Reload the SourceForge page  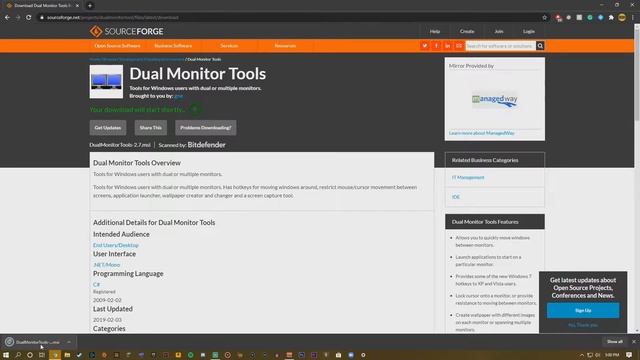pyautogui.click(x=29, y=18)
